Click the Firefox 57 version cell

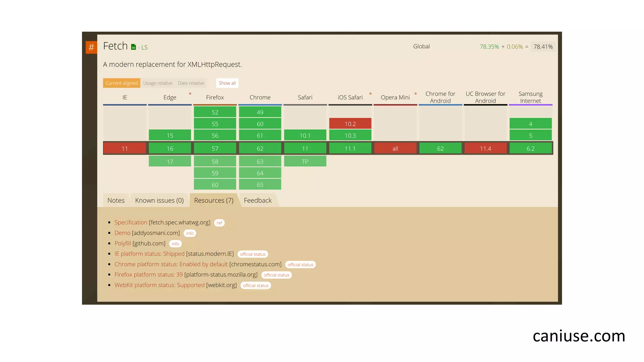[215, 148]
